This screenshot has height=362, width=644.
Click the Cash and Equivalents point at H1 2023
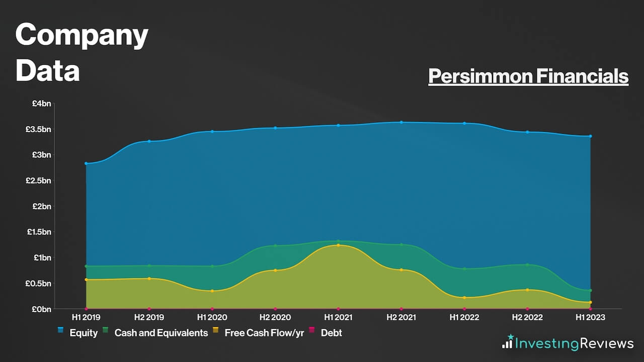tap(590, 291)
